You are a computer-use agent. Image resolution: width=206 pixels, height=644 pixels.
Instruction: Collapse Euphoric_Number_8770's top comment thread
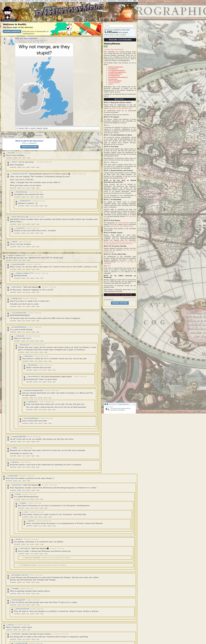coord(7,255)
